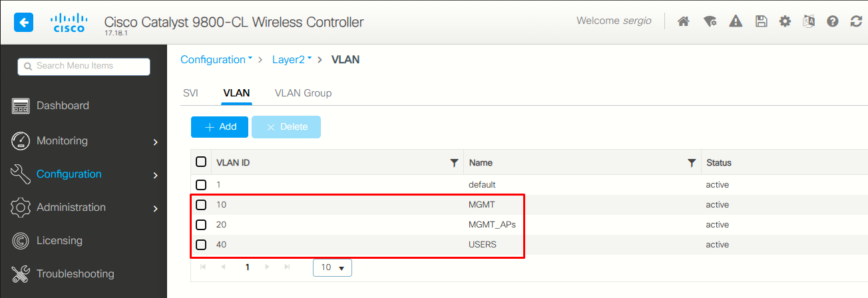Click the active status of USERS row
Viewport: 868px width, 298px height.
coord(718,245)
